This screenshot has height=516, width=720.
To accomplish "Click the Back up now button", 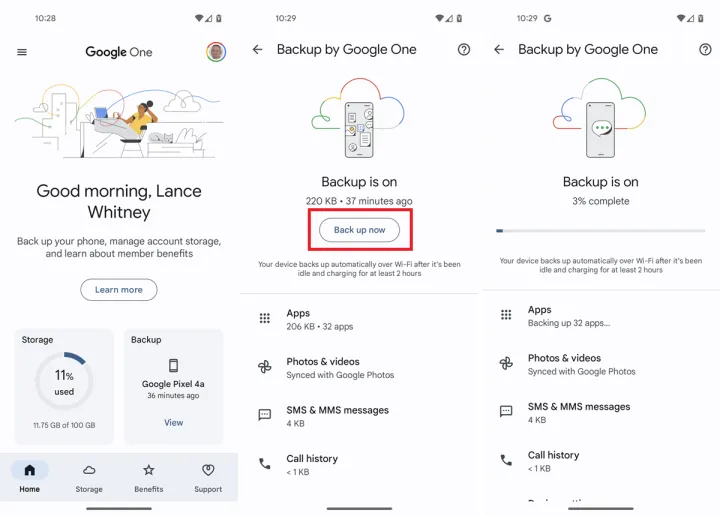I will coord(360,230).
